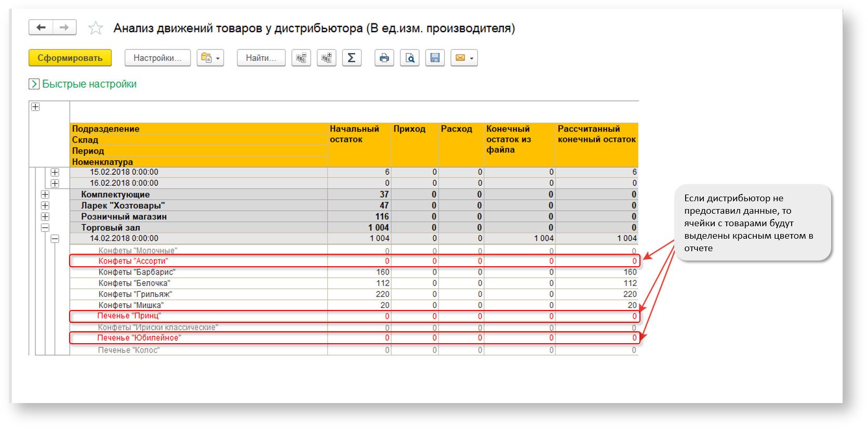Open the send by email dropdown
Screen dimensions: 868x428
[x=464, y=58]
